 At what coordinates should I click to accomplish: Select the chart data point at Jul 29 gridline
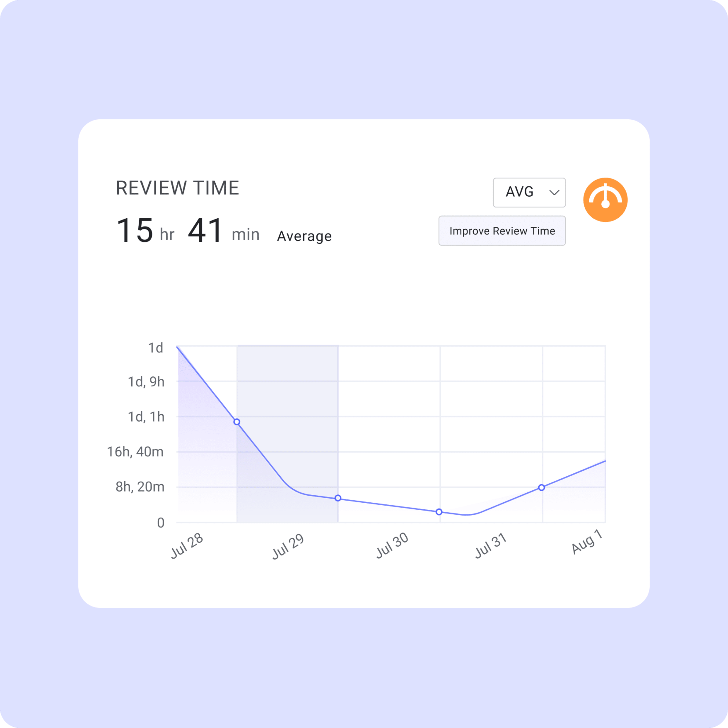[x=338, y=498]
